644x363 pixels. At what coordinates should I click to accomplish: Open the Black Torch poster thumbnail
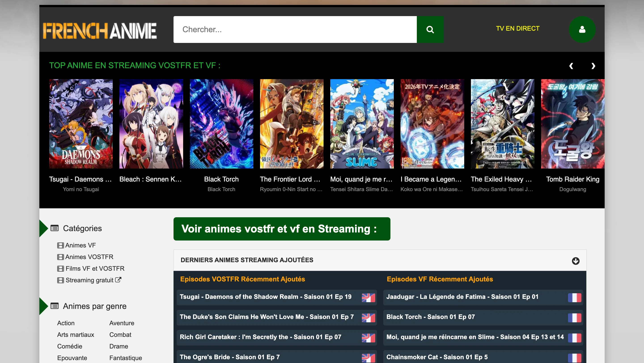[221, 124]
